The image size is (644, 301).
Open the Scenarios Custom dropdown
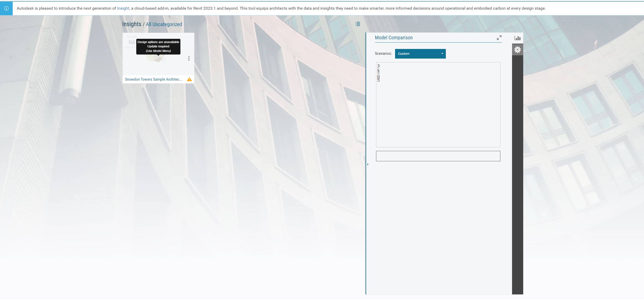click(420, 54)
